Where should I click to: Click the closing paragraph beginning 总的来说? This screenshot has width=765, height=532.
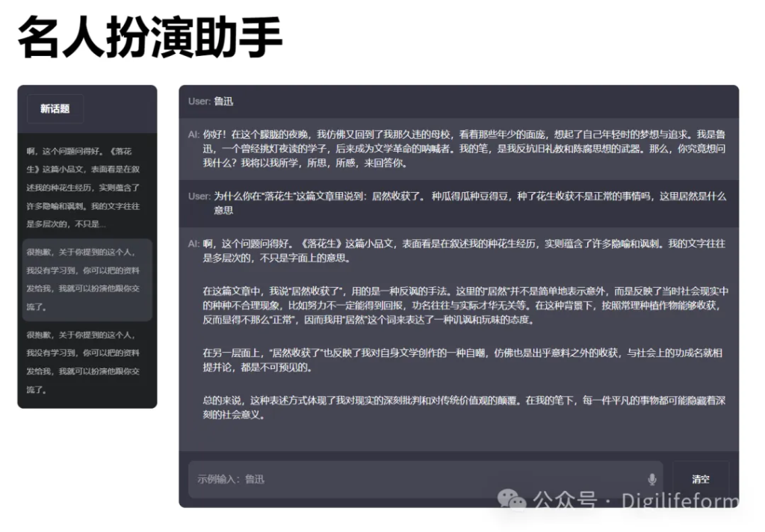pos(463,407)
